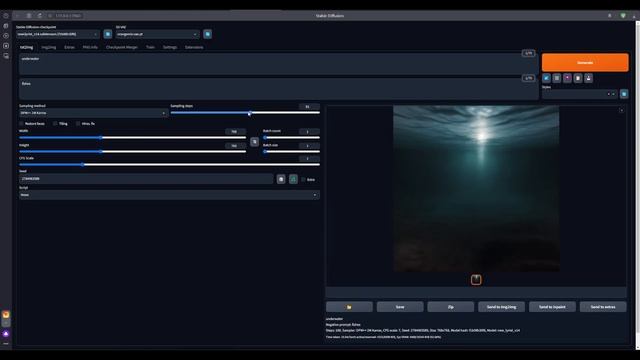Open the Extras tab
Image resolution: width=640 pixels, height=360 pixels.
click(x=69, y=47)
